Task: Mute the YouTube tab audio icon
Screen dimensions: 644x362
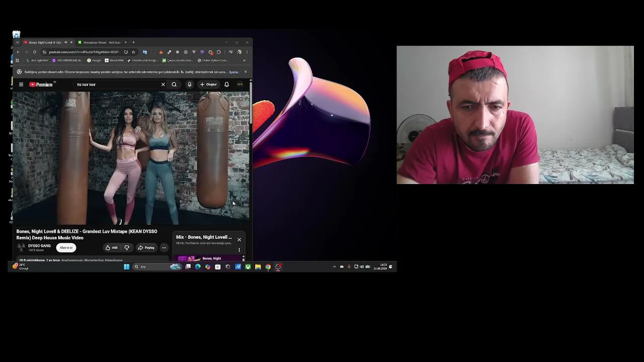Action: (x=65, y=42)
